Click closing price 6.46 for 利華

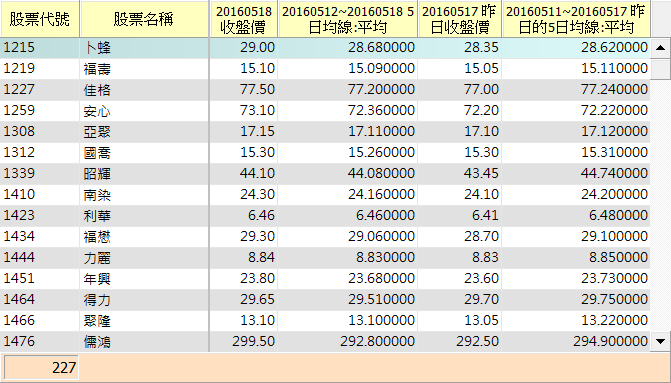(x=261, y=215)
